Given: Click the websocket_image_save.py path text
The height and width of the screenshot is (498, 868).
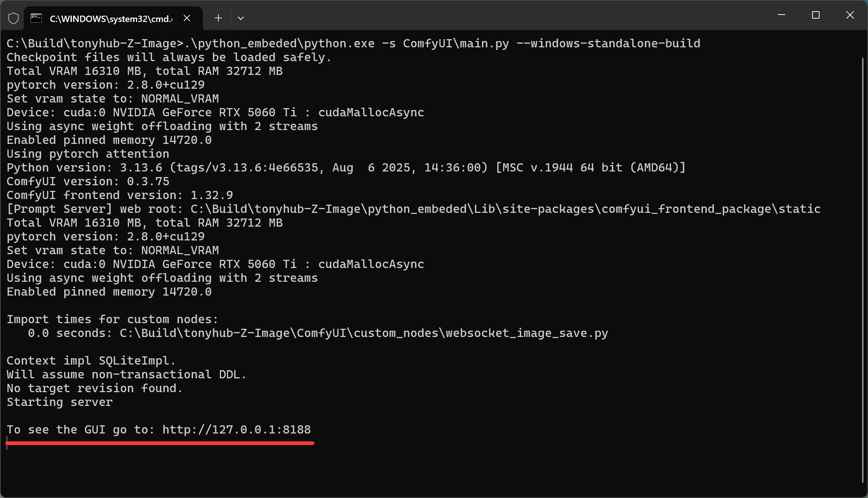Looking at the screenshot, I should pos(527,333).
